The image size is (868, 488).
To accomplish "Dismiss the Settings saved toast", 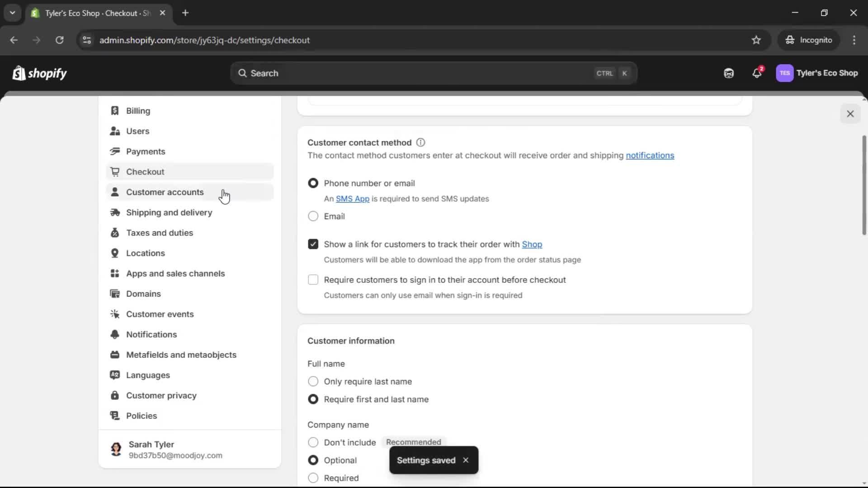I will coord(466,460).
